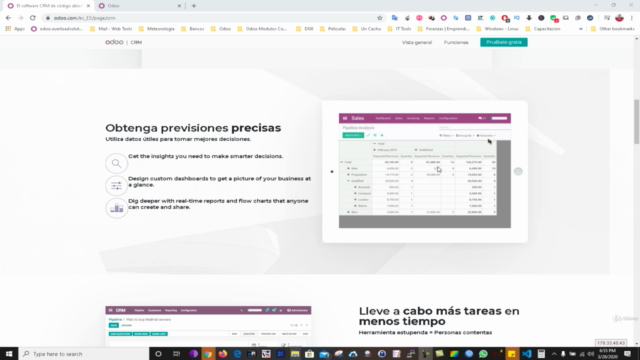Screen dimensions: 640x360
Task: Click the bar chart reports icon
Action: point(116,208)
